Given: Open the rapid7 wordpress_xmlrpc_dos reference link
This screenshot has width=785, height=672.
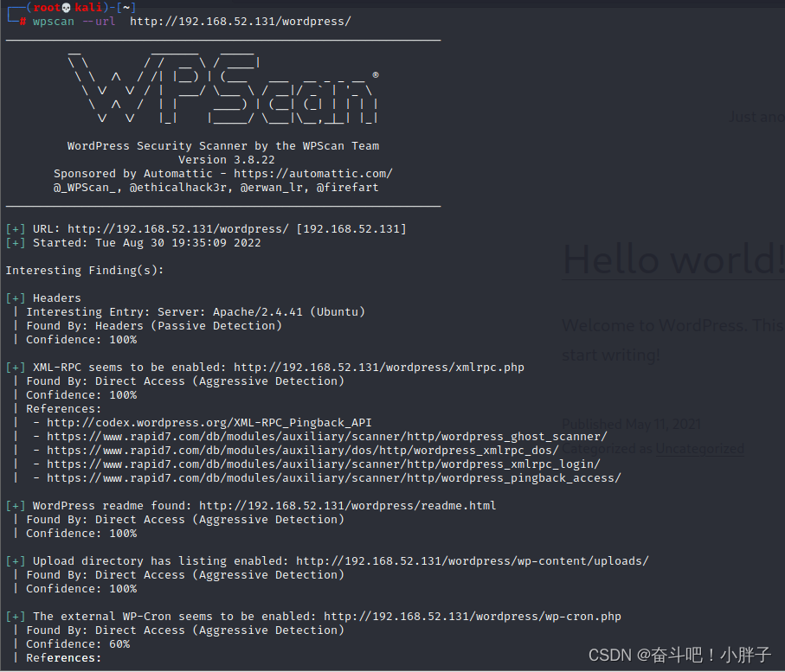Looking at the screenshot, I should (302, 451).
